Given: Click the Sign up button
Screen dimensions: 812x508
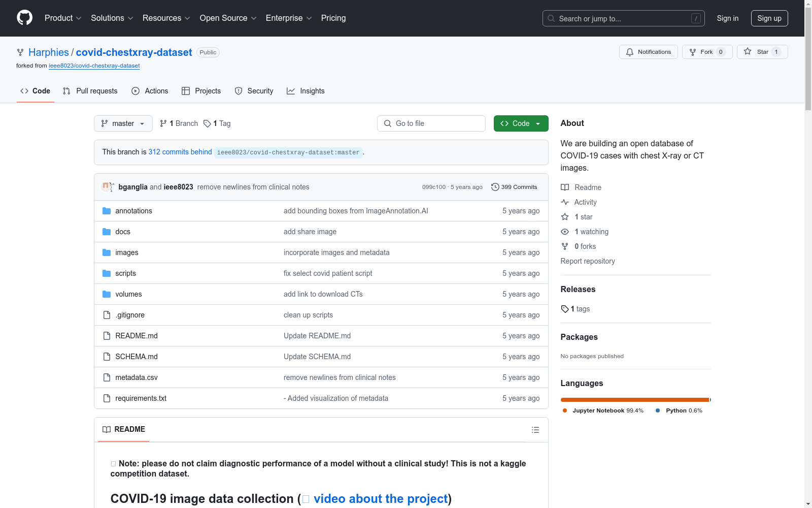Looking at the screenshot, I should [769, 18].
